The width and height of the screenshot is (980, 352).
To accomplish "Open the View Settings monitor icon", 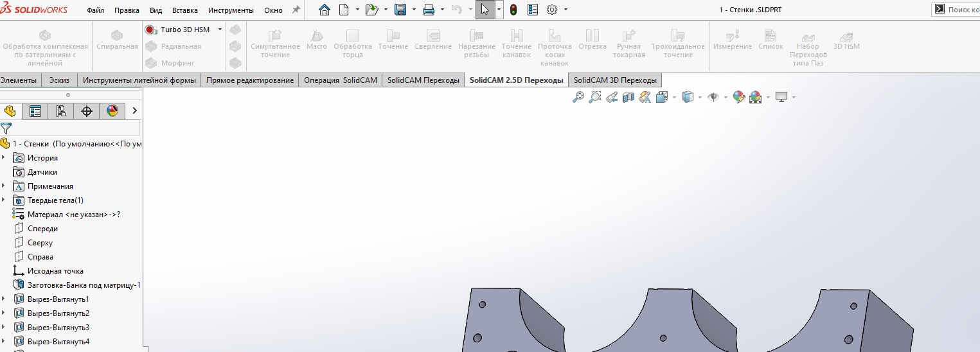I will coord(781,97).
